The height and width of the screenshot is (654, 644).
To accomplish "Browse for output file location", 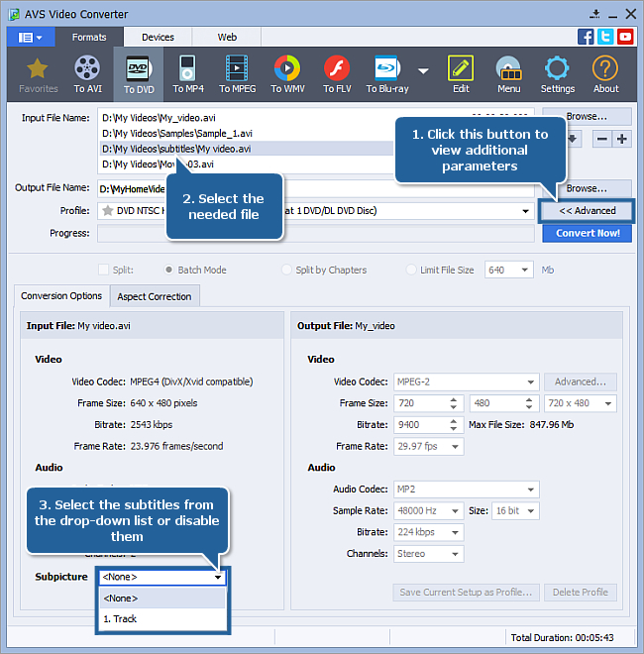I will (x=587, y=188).
